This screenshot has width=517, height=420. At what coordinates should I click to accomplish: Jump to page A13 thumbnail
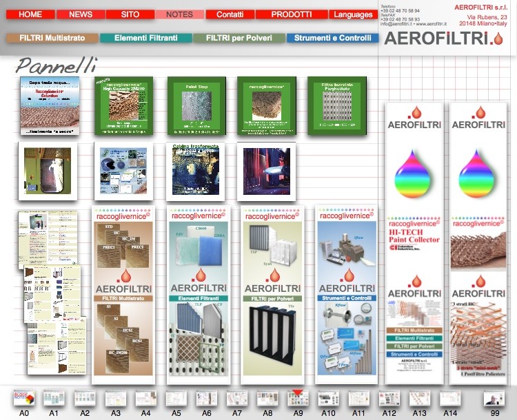click(419, 398)
